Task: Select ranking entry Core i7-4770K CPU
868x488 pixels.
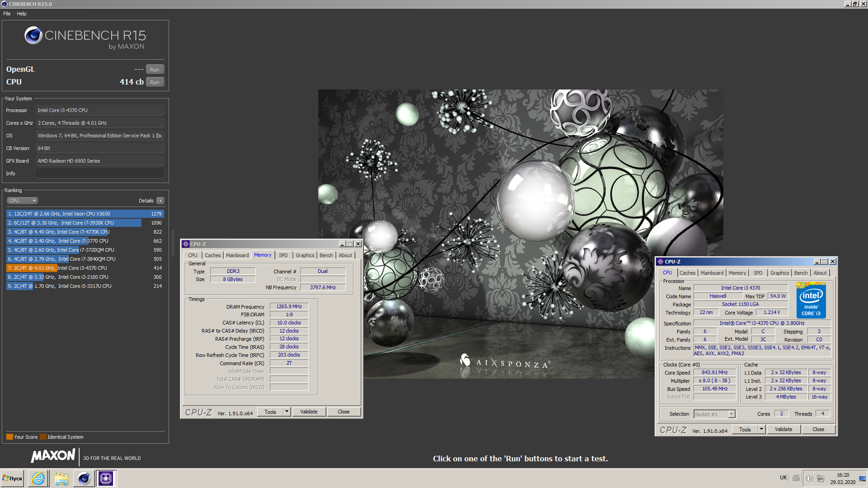Action: (85, 232)
